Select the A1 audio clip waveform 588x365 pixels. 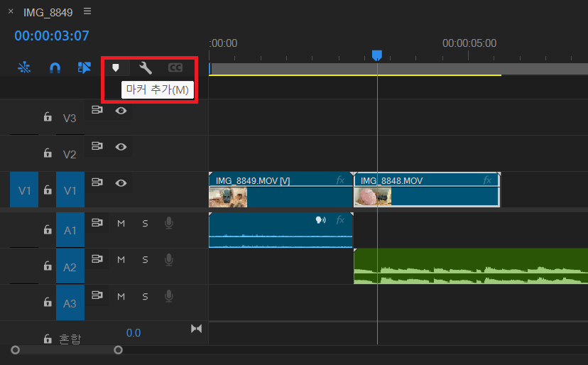281,230
